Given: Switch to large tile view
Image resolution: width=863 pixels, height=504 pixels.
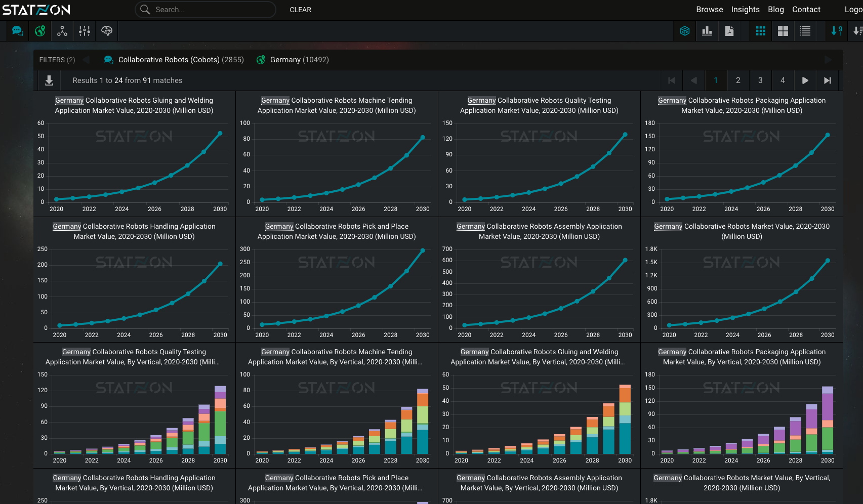Looking at the screenshot, I should point(783,31).
